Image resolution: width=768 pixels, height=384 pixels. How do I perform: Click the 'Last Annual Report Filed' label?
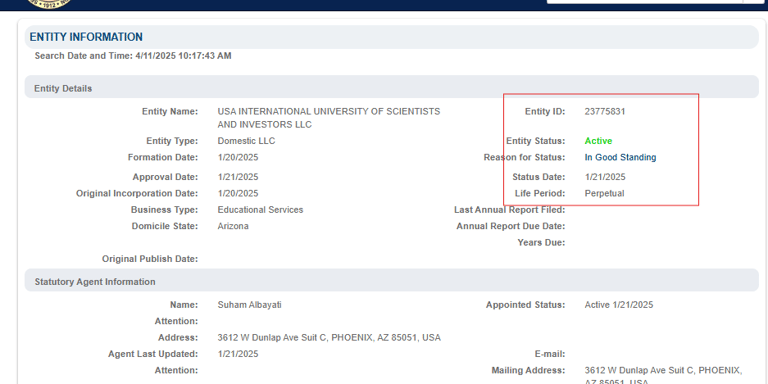[509, 210]
